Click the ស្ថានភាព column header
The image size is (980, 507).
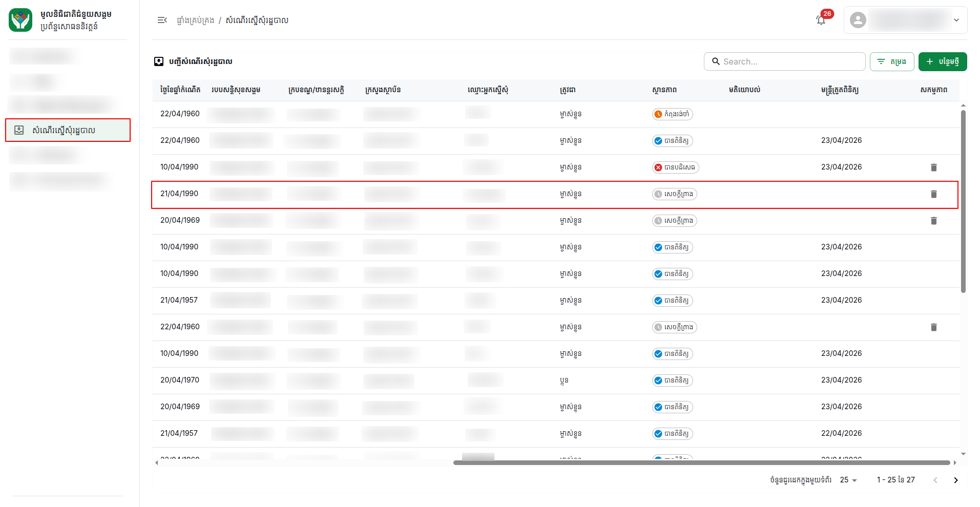(664, 90)
